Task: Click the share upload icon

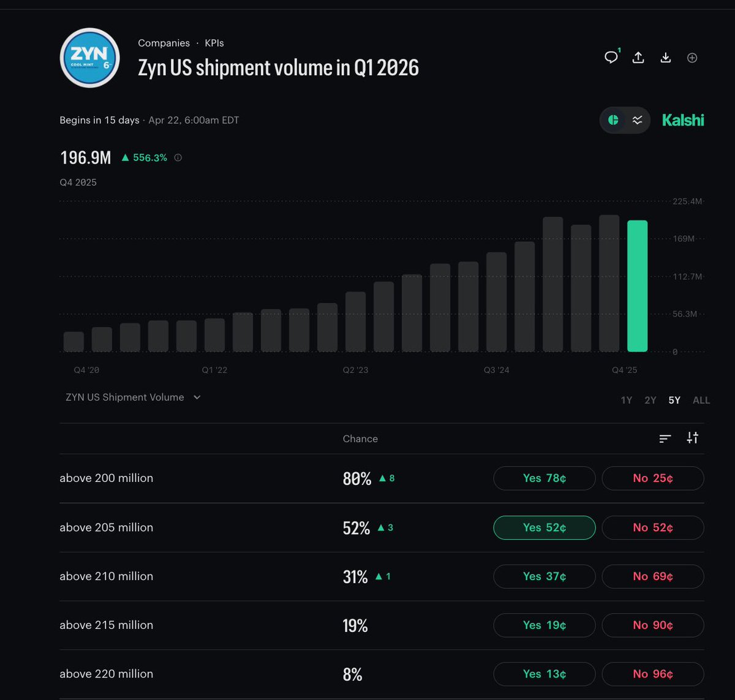Action: (x=638, y=58)
